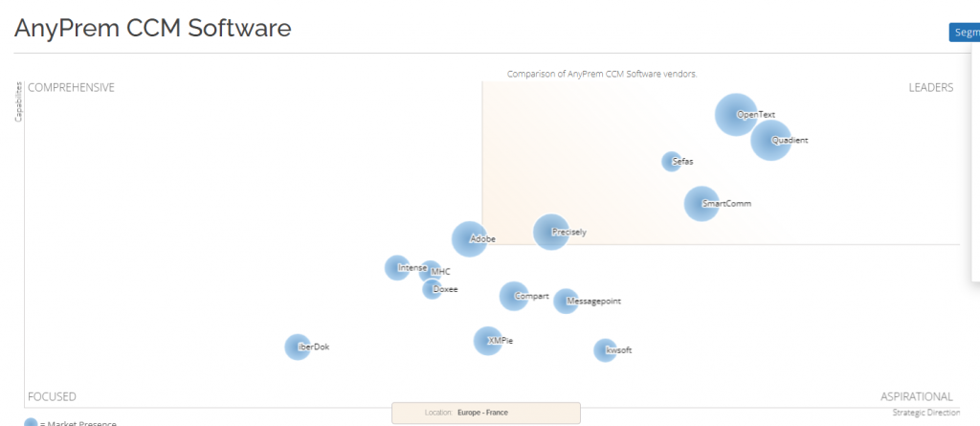Click the Messagepoint vendor bubble

click(566, 301)
